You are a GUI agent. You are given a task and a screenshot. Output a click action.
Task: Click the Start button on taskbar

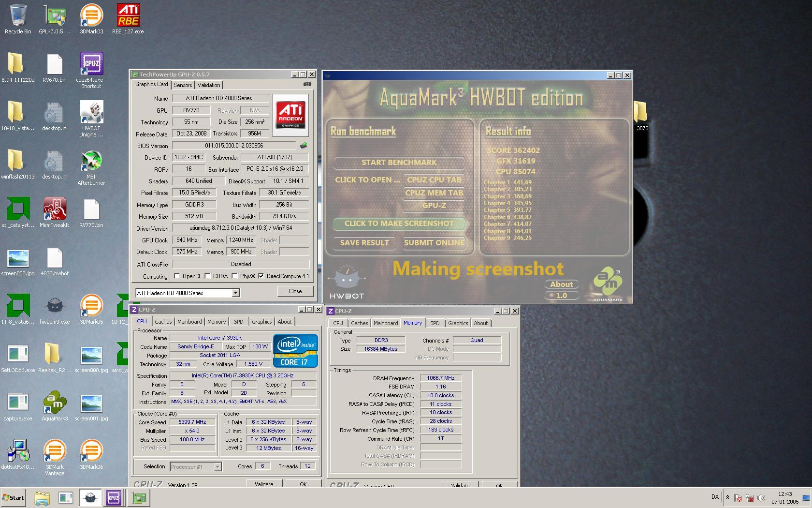point(14,497)
